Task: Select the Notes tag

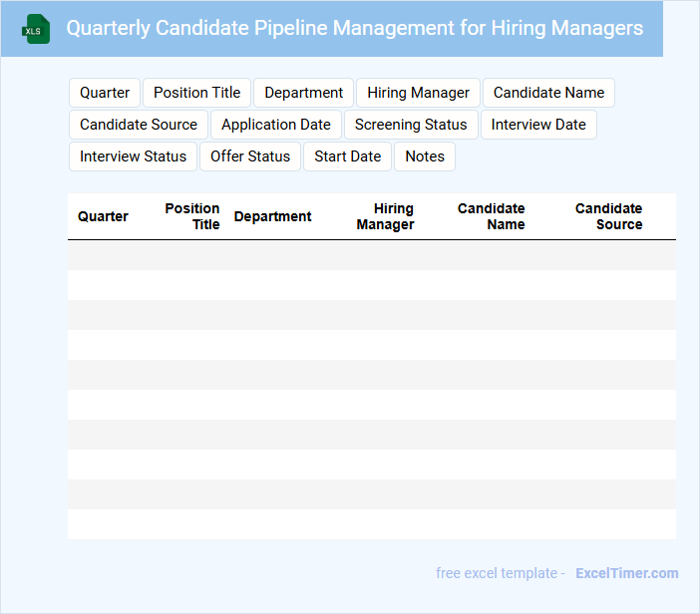Action: (425, 156)
